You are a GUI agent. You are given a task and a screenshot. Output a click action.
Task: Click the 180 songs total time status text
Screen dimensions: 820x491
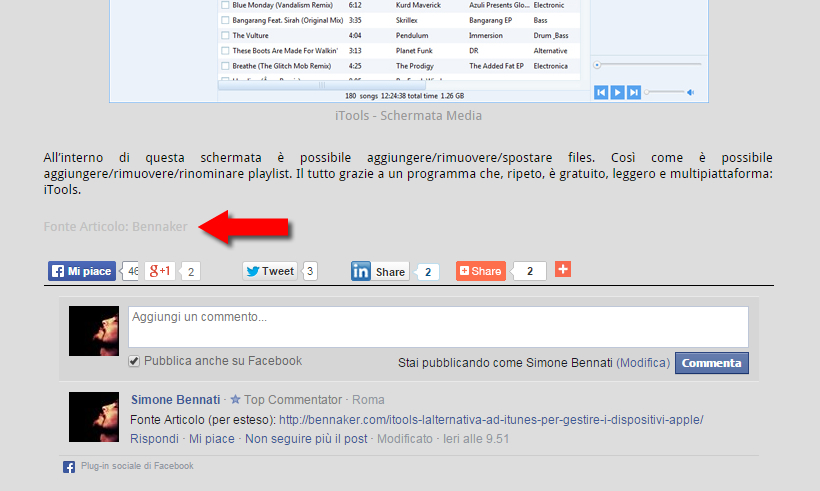coord(404,96)
